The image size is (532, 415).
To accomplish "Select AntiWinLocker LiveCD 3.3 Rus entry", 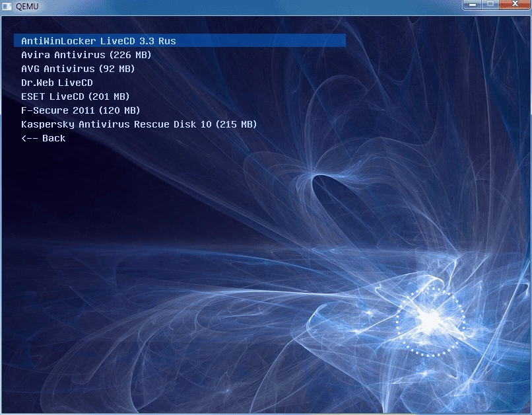I will (180, 41).
